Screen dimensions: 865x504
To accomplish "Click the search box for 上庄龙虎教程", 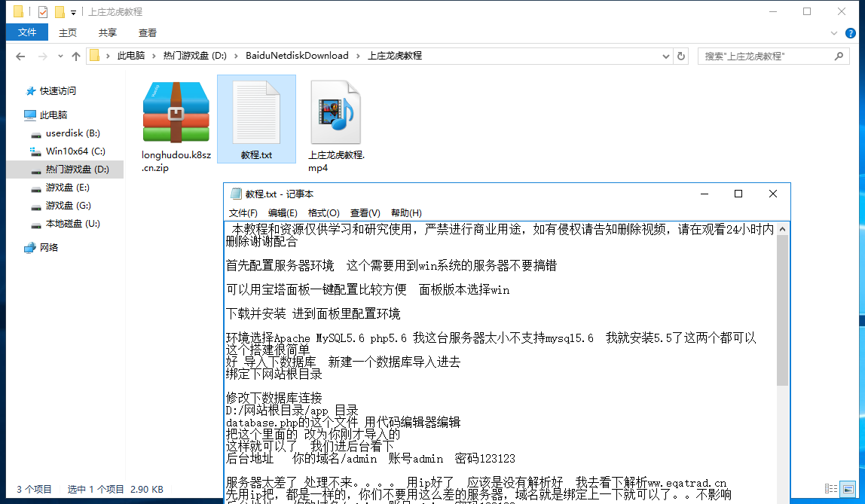I will 767,56.
